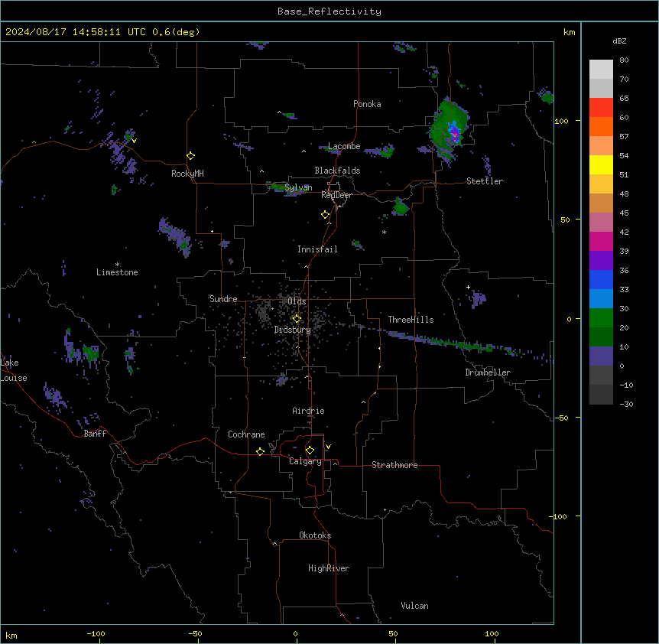Select the Cochrane city label

coord(246,434)
